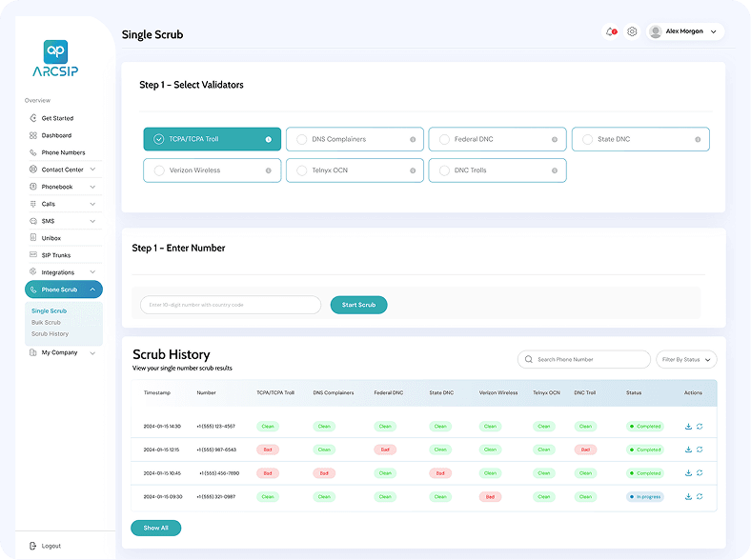The width and height of the screenshot is (751, 560).
Task: Click the ARCSIP logo
Action: pos(55,60)
